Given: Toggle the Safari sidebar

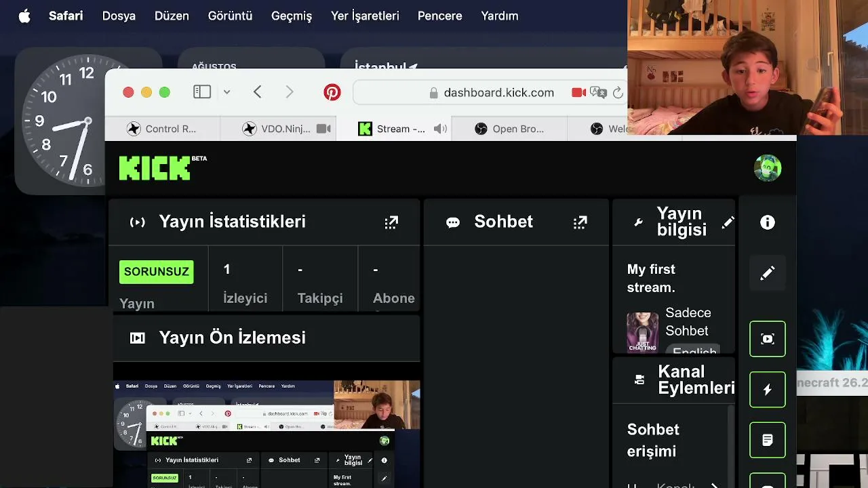Looking at the screenshot, I should [x=202, y=92].
